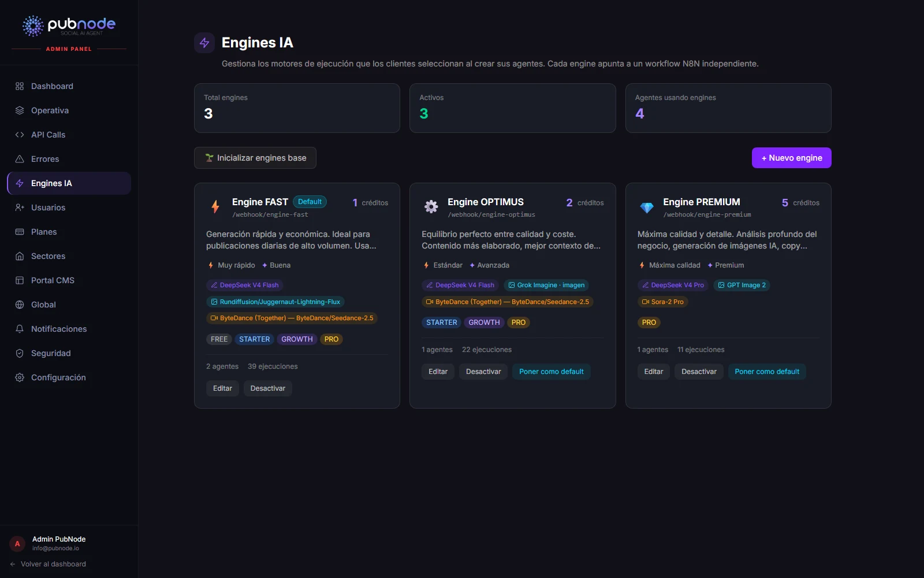Click the PubNode logo at top left

click(69, 26)
